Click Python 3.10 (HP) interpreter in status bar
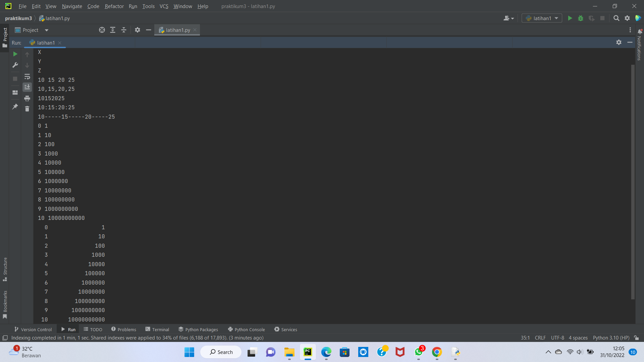This screenshot has height=362, width=644. pyautogui.click(x=611, y=338)
